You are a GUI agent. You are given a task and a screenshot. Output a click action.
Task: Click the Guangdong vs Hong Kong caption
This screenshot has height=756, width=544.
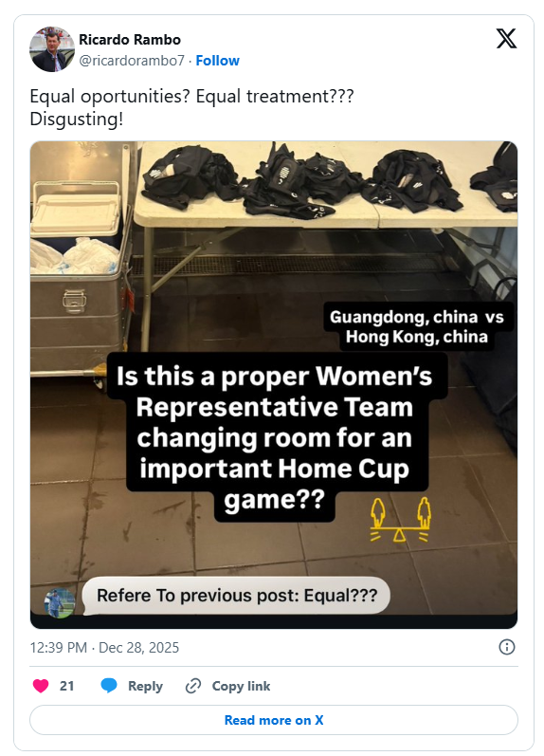[417, 326]
